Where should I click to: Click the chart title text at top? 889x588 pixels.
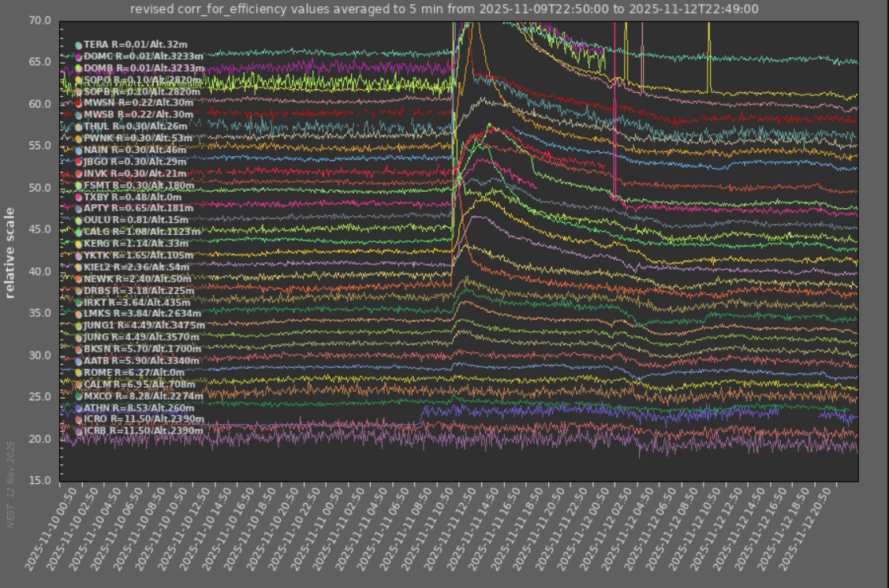click(443, 9)
